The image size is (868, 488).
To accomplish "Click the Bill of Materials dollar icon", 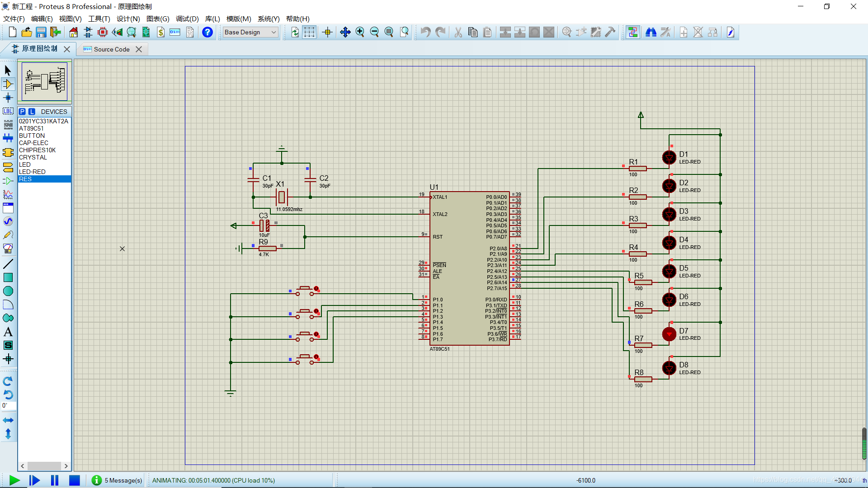I will tap(160, 32).
